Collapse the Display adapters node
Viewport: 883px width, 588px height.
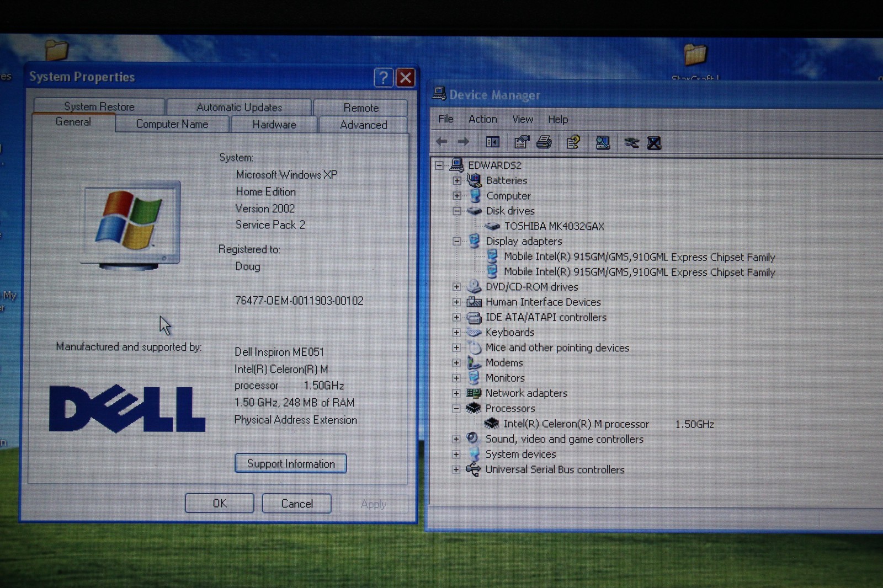[457, 241]
